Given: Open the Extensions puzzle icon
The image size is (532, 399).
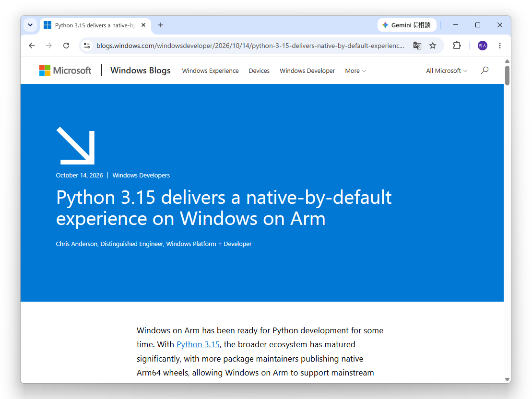Looking at the screenshot, I should pos(457,46).
